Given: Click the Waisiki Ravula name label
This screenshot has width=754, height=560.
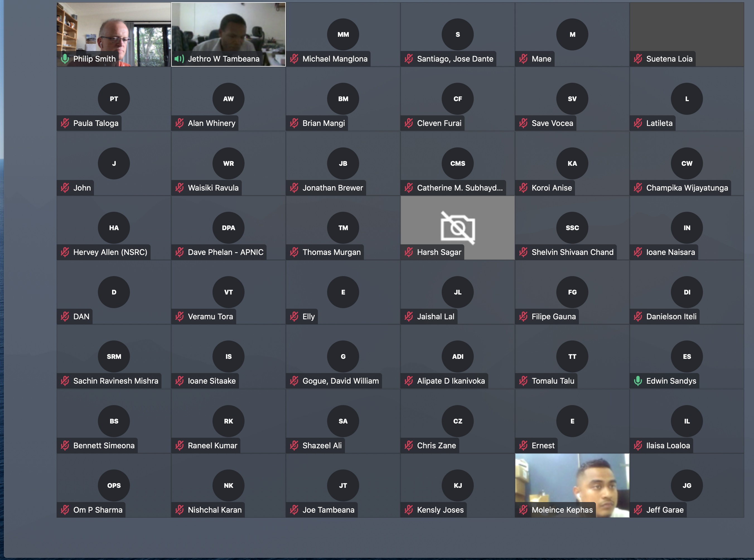Looking at the screenshot, I should 213,188.
